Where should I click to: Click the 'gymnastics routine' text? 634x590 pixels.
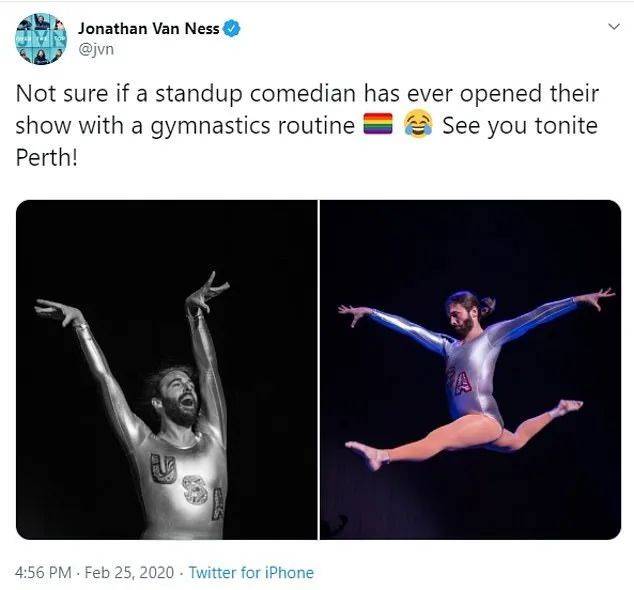(x=253, y=127)
